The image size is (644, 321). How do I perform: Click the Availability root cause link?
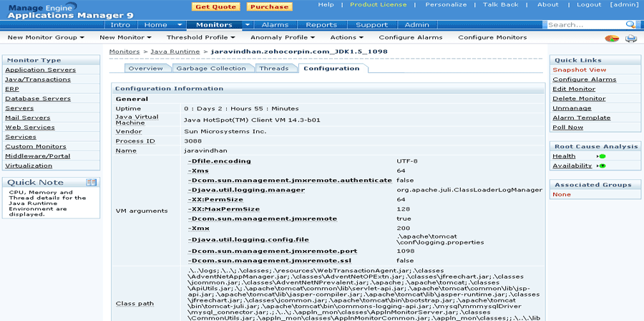click(x=572, y=166)
